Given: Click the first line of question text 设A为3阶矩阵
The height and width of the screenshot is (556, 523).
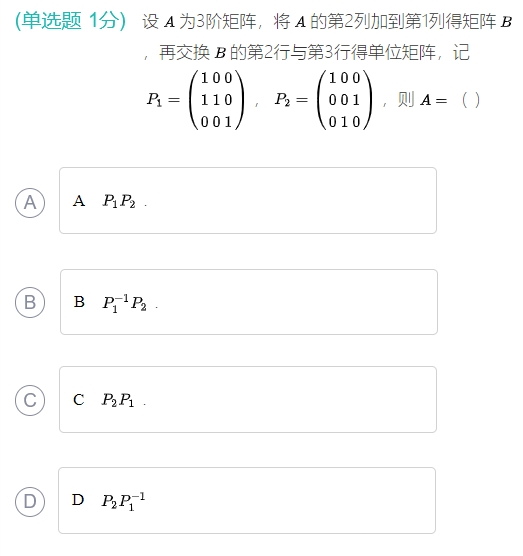Looking at the screenshot, I should (327, 21).
